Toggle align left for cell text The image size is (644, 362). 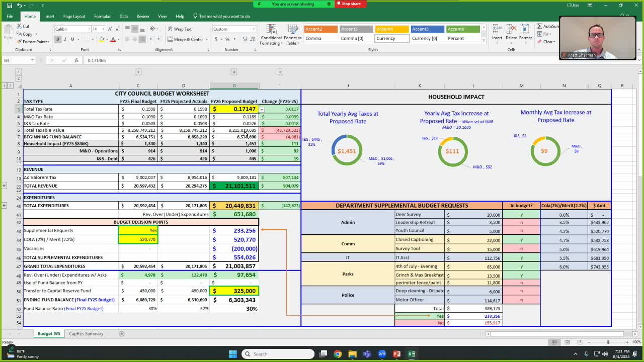tap(128, 39)
